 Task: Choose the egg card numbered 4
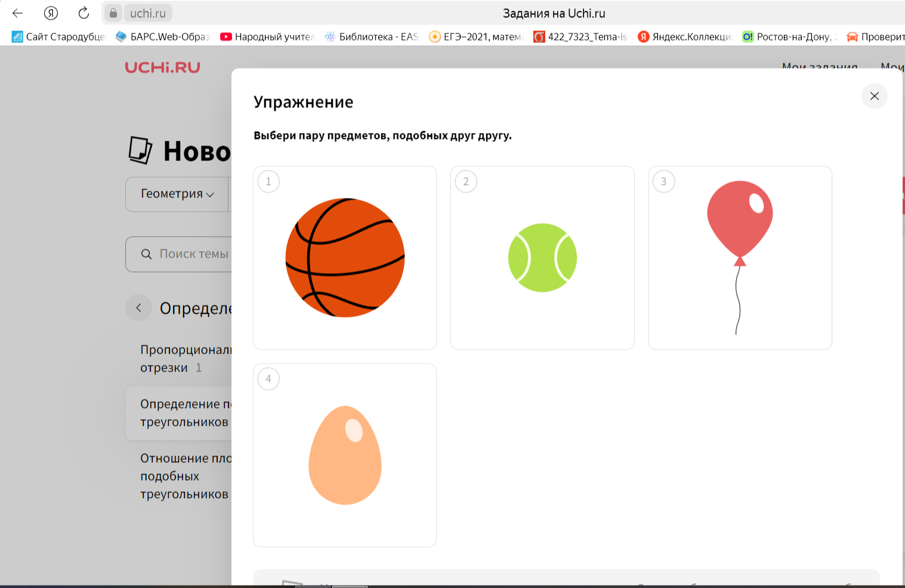(x=345, y=455)
